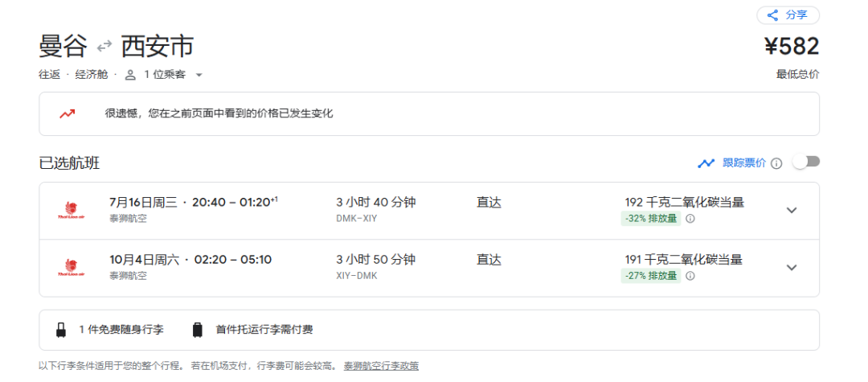Click the 3 小时 50 分钟 duration
The width and height of the screenshot is (868, 382).
click(376, 259)
